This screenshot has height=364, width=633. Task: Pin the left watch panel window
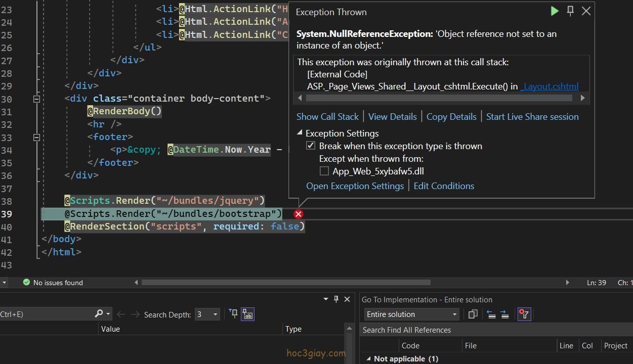coord(336,299)
